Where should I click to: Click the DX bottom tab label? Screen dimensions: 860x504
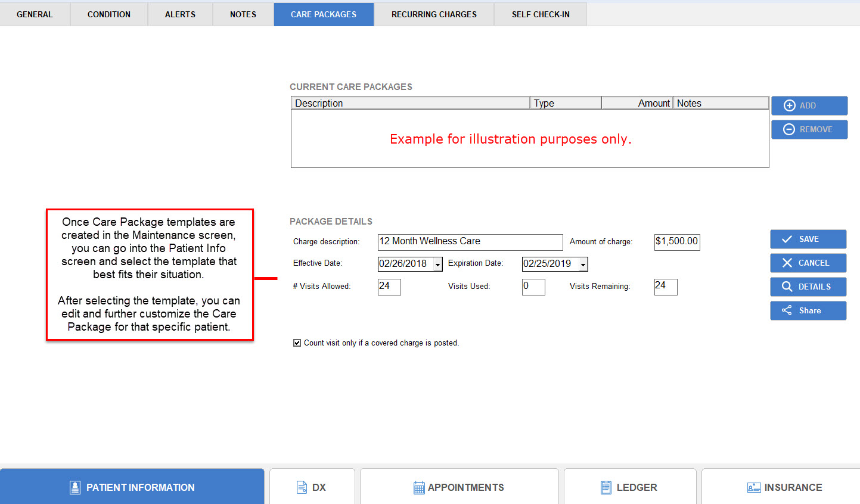click(x=319, y=487)
